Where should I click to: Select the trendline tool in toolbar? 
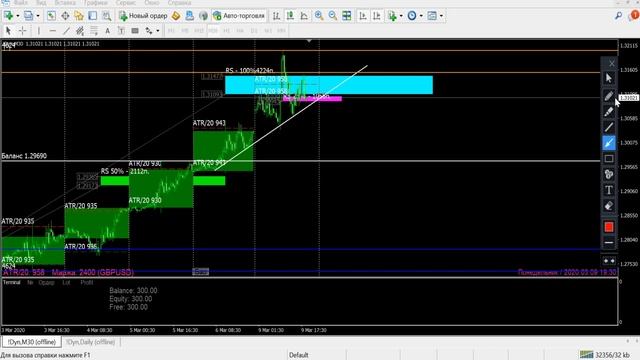pos(67,31)
